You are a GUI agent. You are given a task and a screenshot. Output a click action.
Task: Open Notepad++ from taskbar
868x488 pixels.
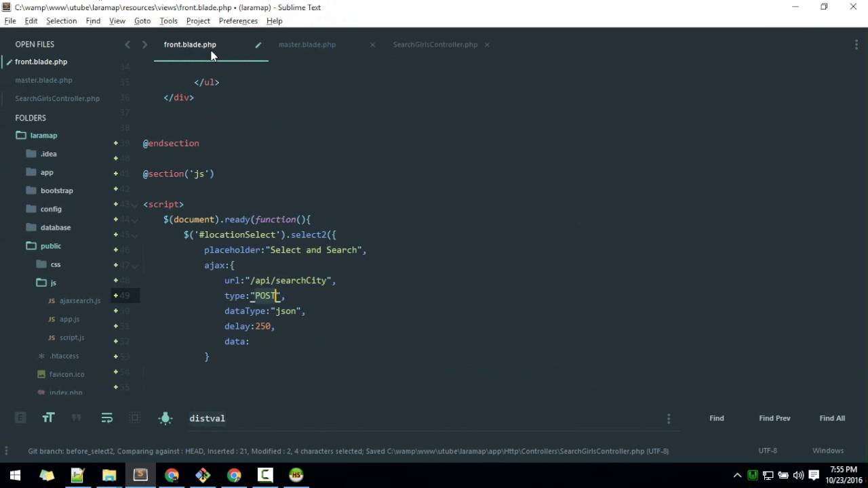[x=77, y=475]
